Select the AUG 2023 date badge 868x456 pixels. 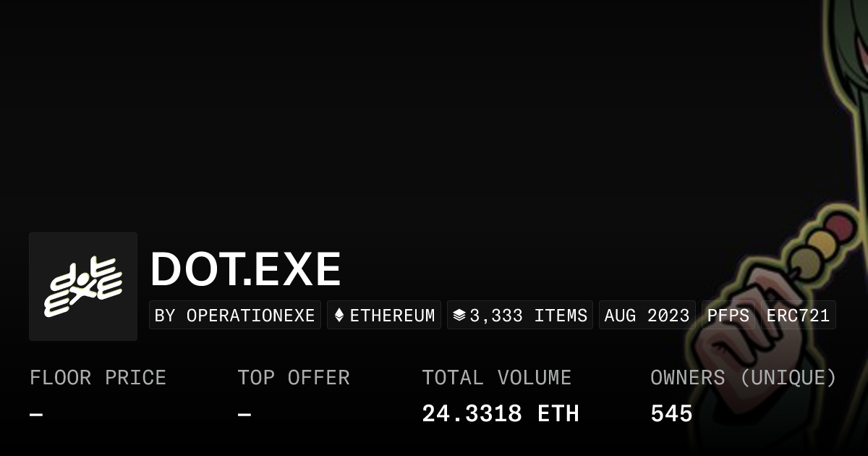[647, 316]
